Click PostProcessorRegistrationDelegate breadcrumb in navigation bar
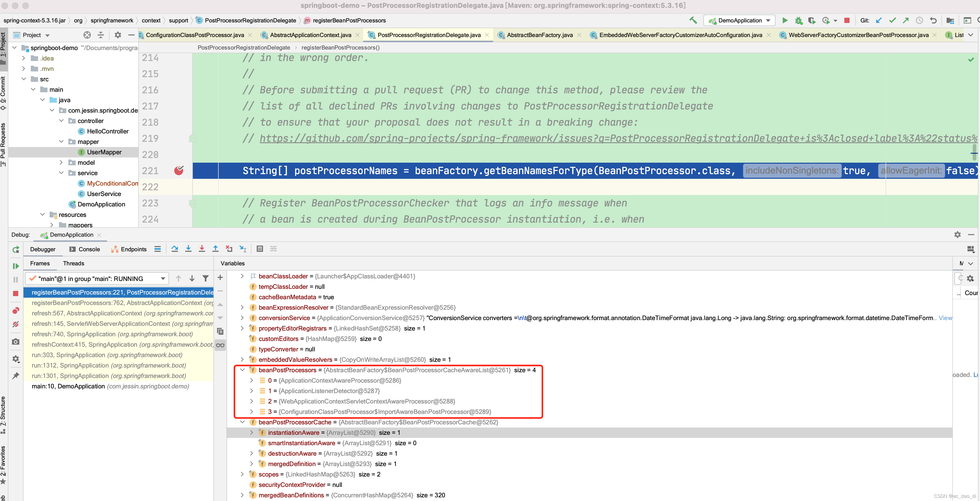Screen dimensions: 980x501 tap(250, 21)
